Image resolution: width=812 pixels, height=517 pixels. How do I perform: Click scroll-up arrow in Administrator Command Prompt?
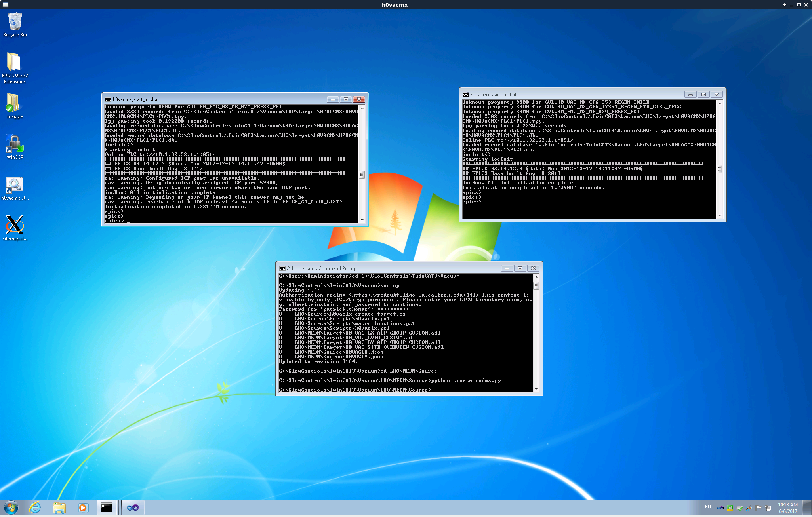[x=536, y=277]
